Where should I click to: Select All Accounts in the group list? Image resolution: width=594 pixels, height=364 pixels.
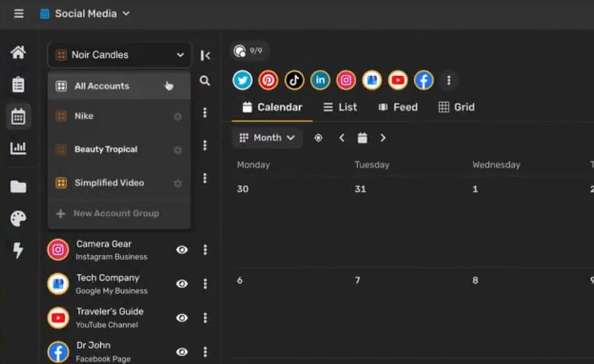tap(119, 86)
